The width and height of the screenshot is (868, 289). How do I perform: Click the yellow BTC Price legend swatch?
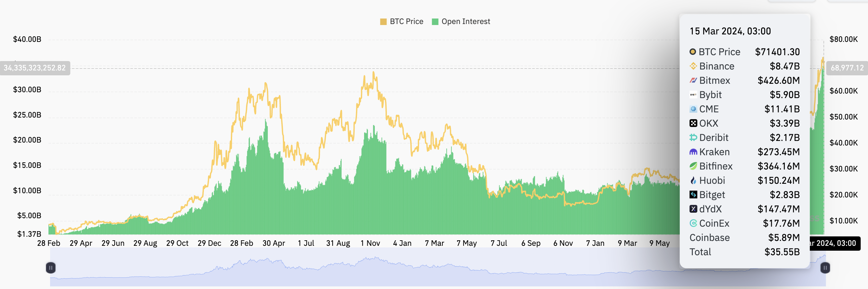[x=383, y=22]
